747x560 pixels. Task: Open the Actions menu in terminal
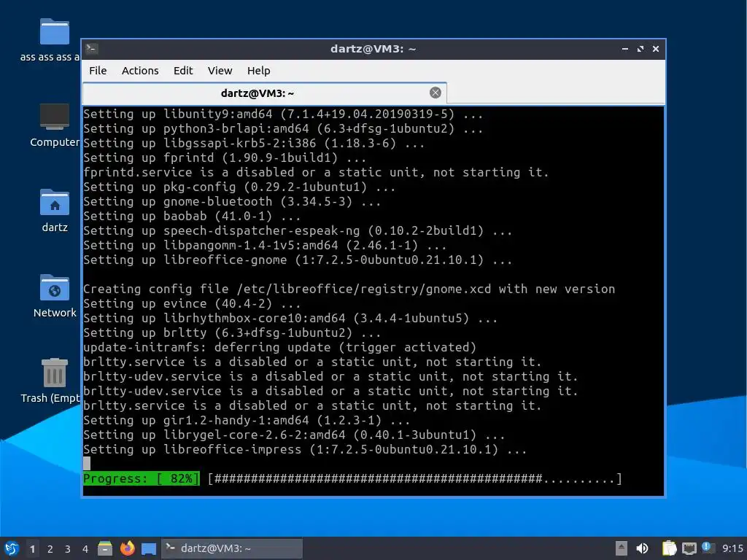[140, 71]
